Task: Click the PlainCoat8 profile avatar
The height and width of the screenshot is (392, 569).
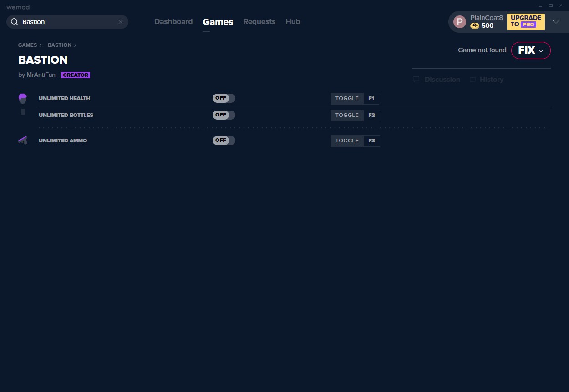Action: [x=460, y=22]
